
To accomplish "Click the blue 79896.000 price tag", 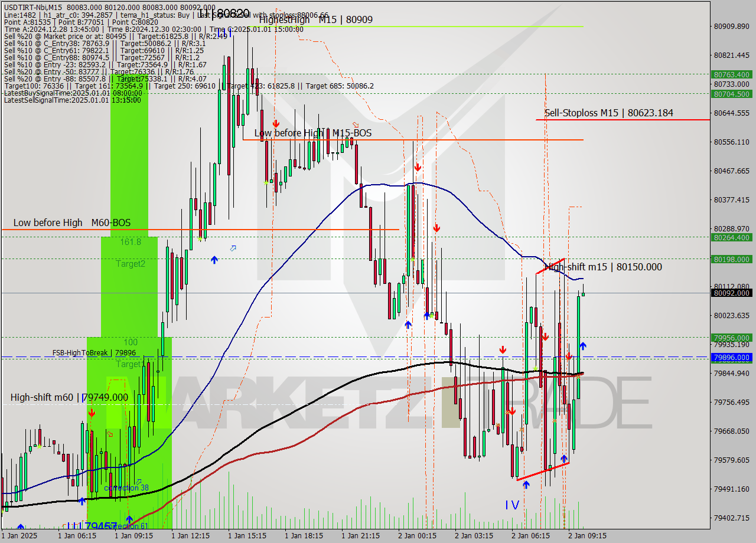I will pyautogui.click(x=732, y=357).
